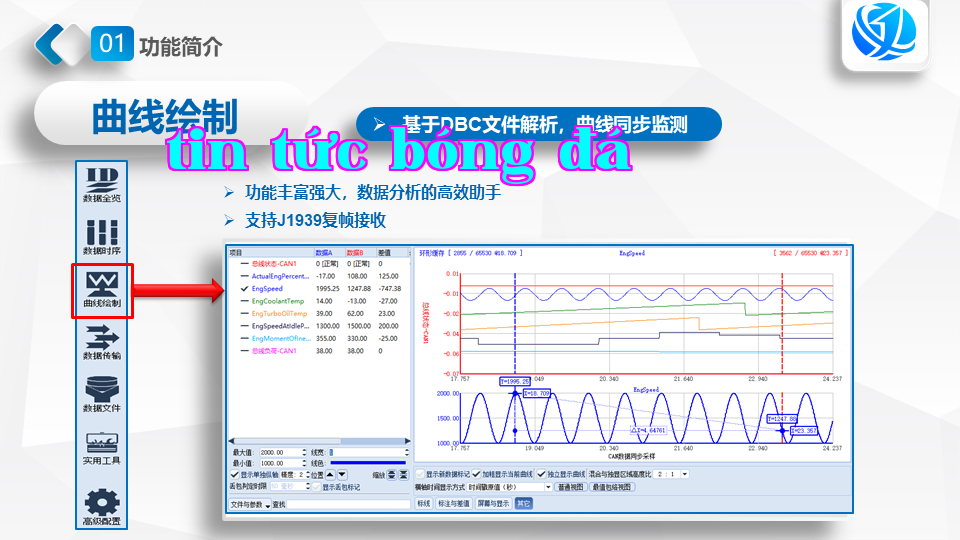The width and height of the screenshot is (960, 540).
Task: Open the 文件与参数 dropdown
Action: [x=250, y=504]
